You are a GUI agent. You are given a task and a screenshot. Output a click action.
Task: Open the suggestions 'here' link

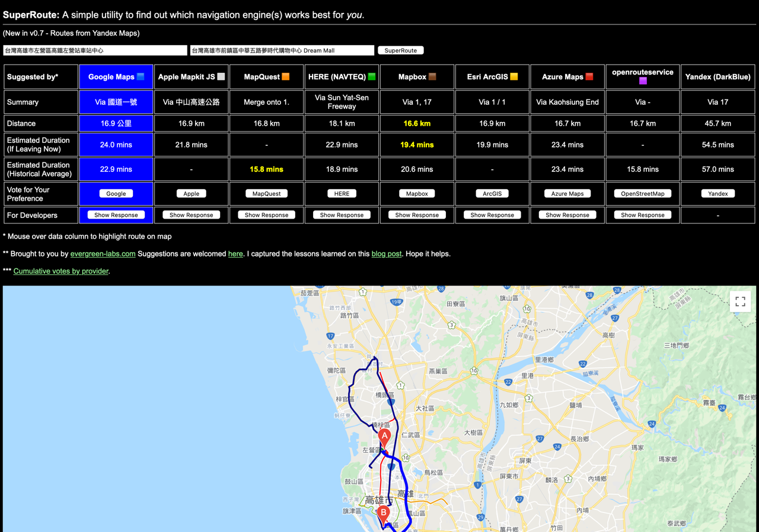click(235, 254)
